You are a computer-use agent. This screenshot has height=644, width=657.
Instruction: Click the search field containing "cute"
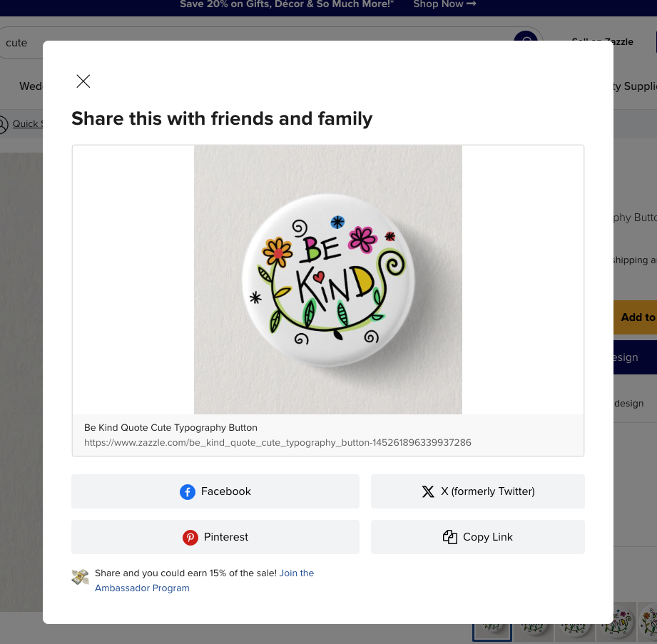pos(21,43)
